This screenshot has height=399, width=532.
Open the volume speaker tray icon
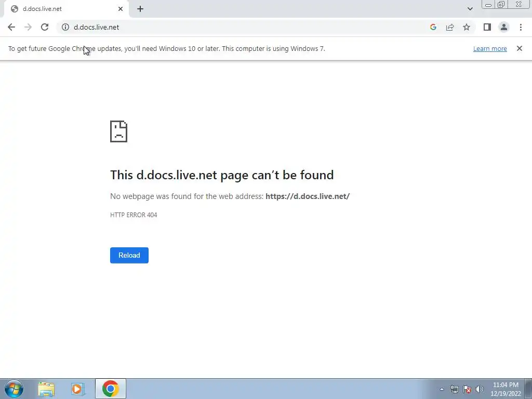click(480, 389)
